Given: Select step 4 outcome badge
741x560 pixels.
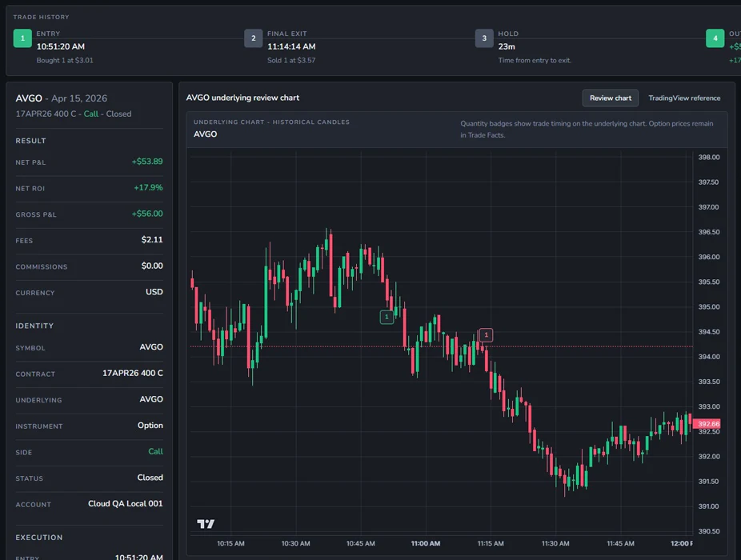Looking at the screenshot, I should [715, 38].
